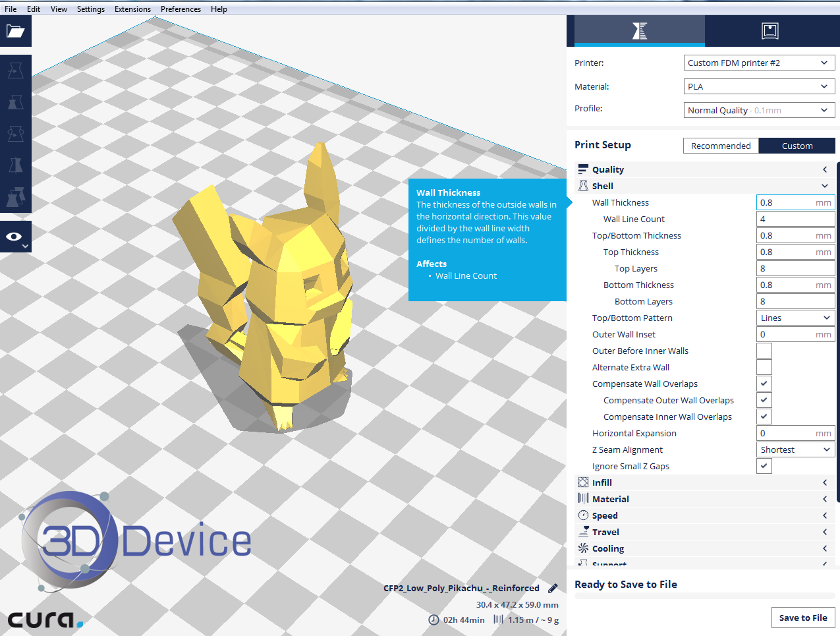Click the Save to File button
The height and width of the screenshot is (636, 840).
click(x=802, y=618)
